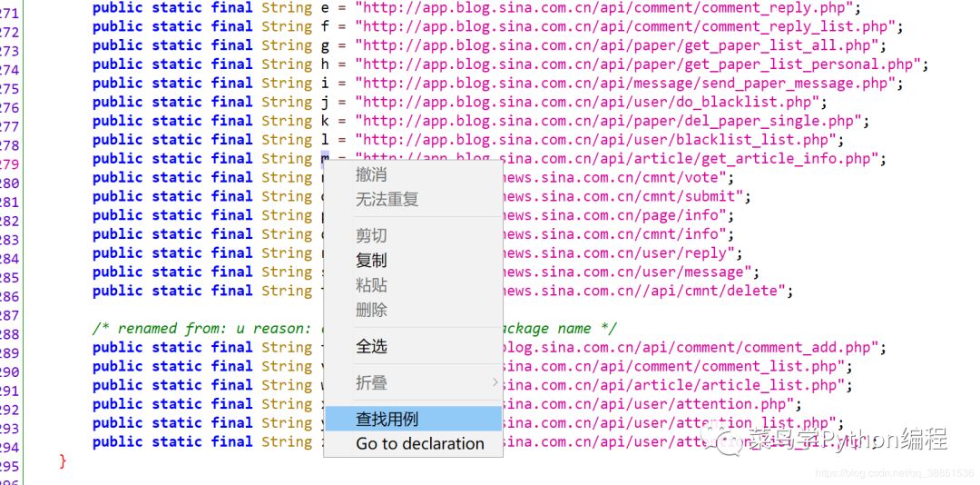Click variable name j in declaration
Viewport: 980px width, 485px height.
325,104
